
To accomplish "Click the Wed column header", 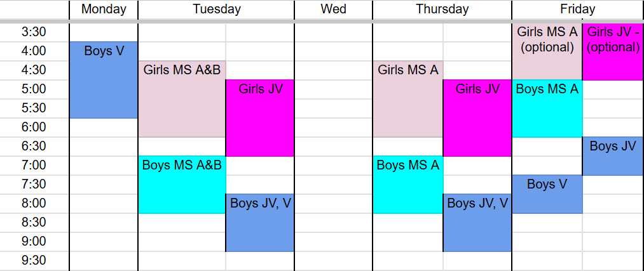I will [333, 10].
